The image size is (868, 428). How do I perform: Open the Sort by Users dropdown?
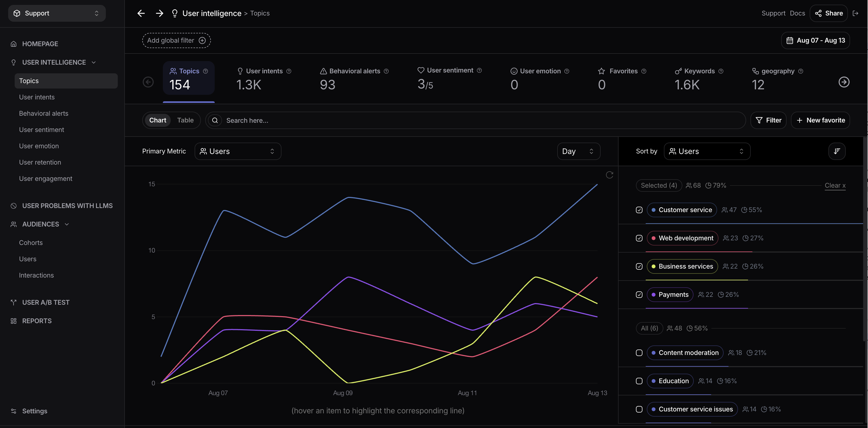[707, 151]
